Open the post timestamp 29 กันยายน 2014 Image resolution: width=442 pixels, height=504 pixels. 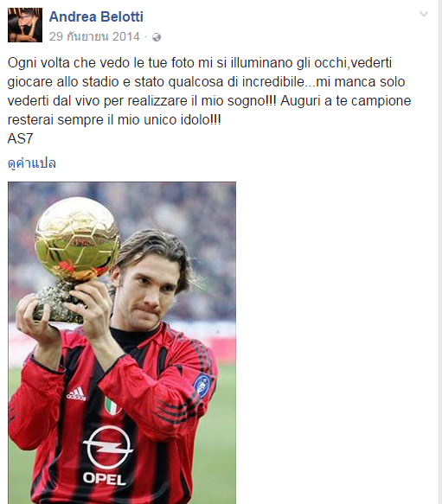[x=94, y=36]
